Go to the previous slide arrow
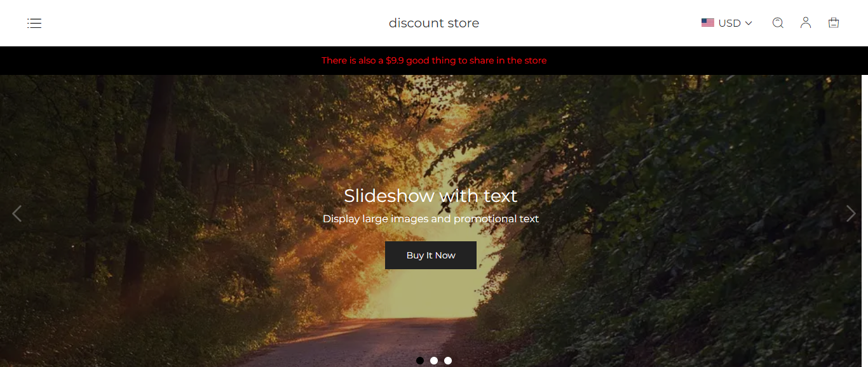This screenshot has width=868, height=367. [x=17, y=214]
